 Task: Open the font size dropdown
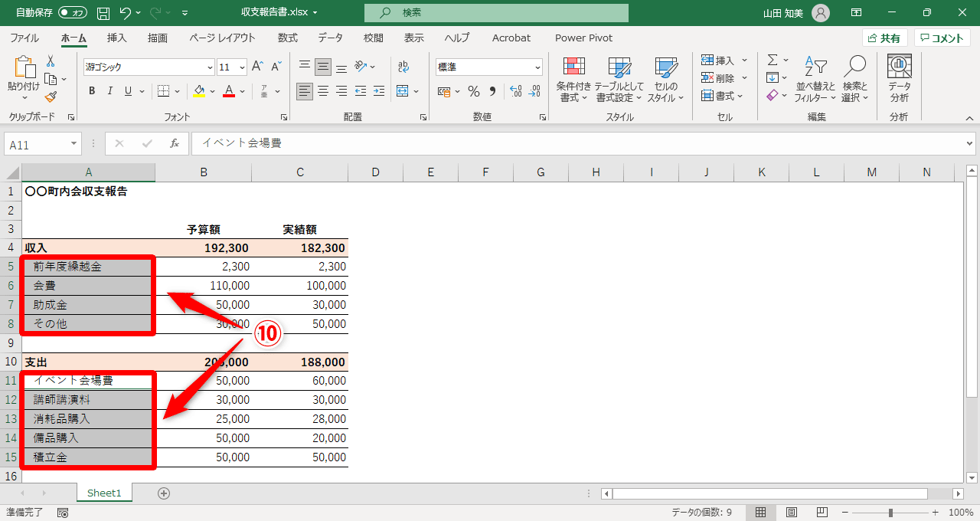[x=242, y=67]
